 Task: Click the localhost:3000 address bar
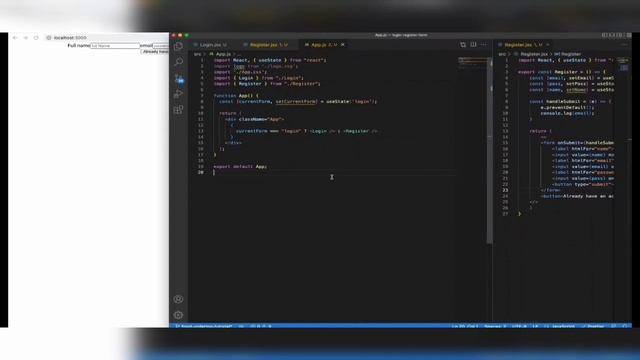click(106, 38)
